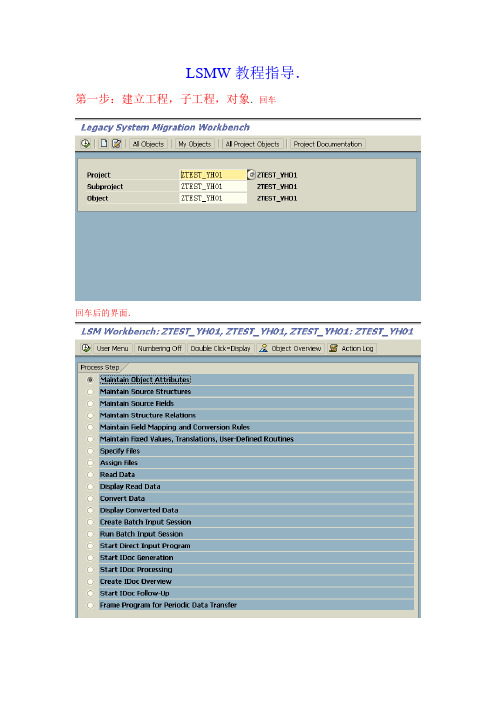This screenshot has height=702, width=496.
Task: Click the 'Start IDoc Processing' step text
Action: pyautogui.click(x=136, y=569)
